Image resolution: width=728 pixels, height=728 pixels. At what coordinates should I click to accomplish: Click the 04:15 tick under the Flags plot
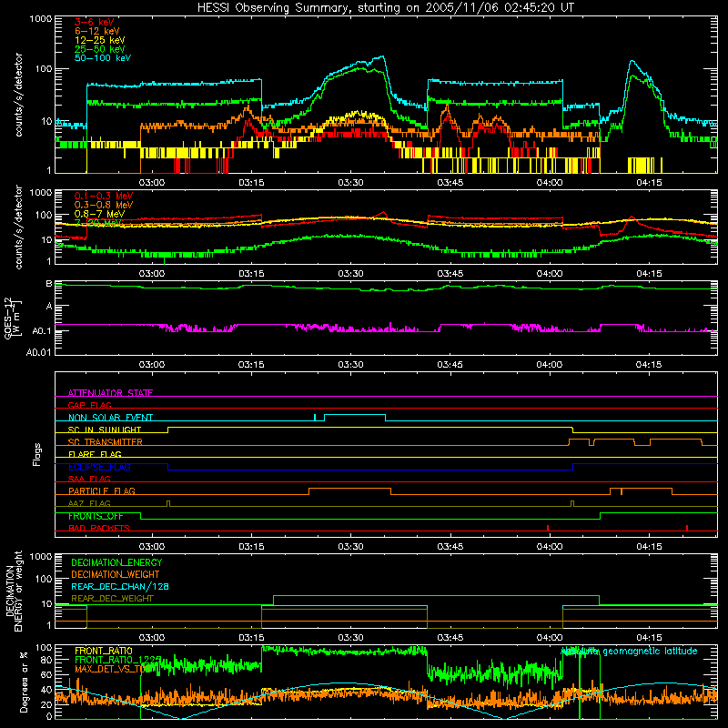649,547
